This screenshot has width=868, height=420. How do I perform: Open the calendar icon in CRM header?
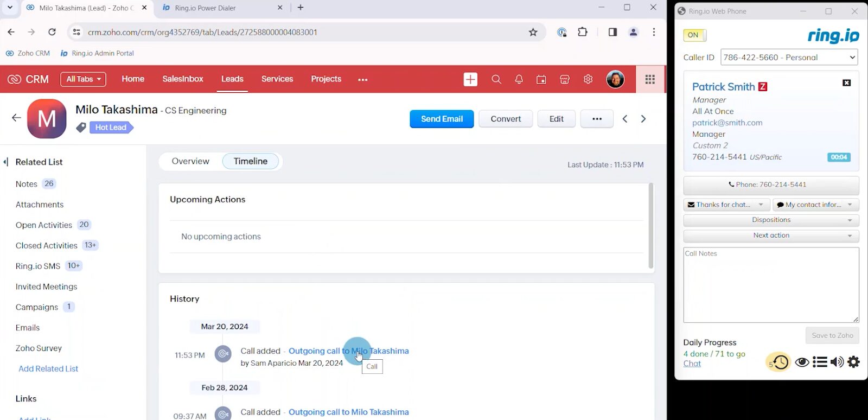coord(541,79)
